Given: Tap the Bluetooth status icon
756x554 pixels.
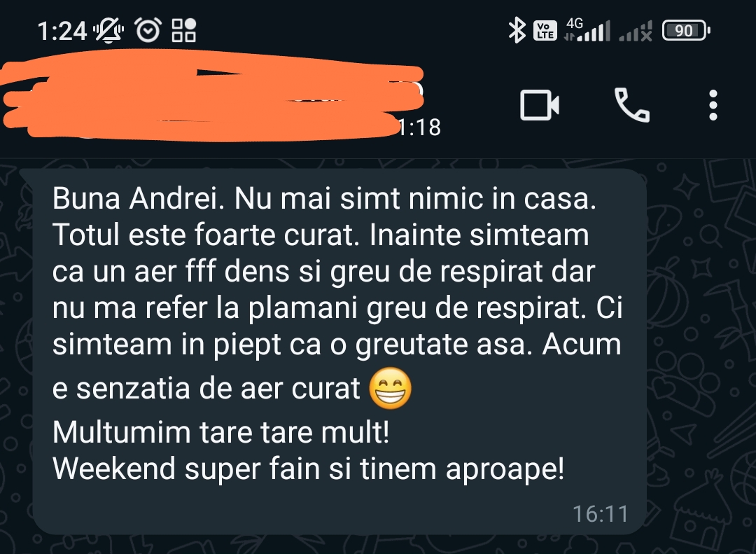Looking at the screenshot, I should coord(517,30).
